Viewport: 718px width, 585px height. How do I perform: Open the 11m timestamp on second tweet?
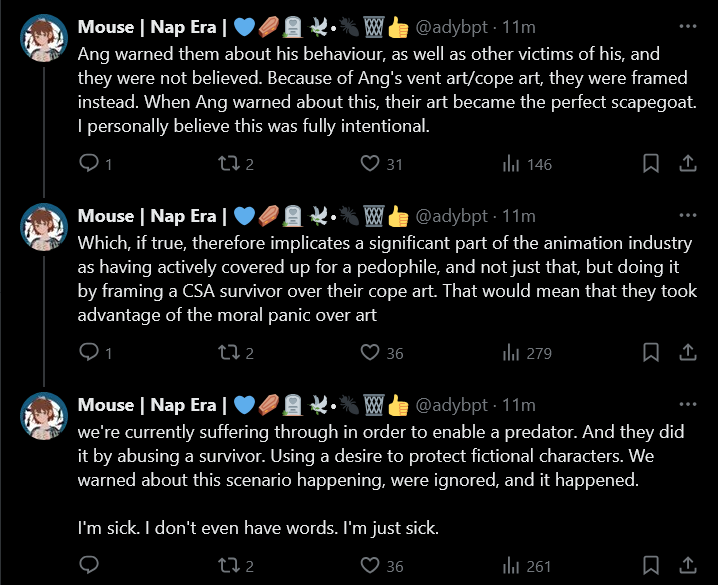(x=519, y=216)
